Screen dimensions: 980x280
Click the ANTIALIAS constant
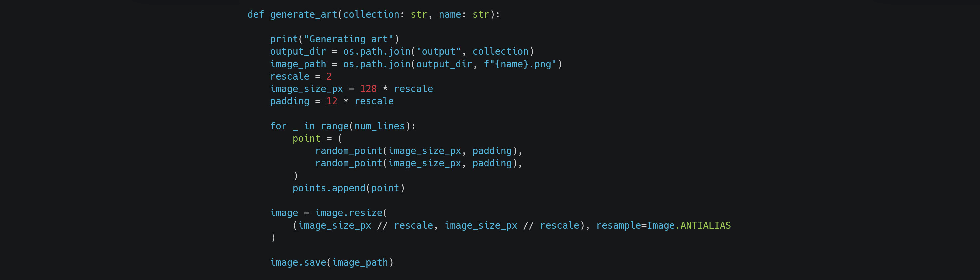point(705,226)
